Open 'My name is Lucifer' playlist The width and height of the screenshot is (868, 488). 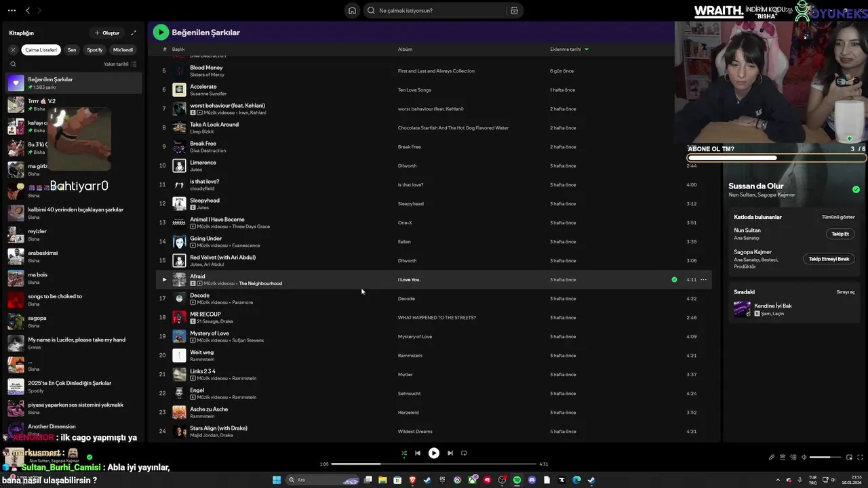point(74,343)
